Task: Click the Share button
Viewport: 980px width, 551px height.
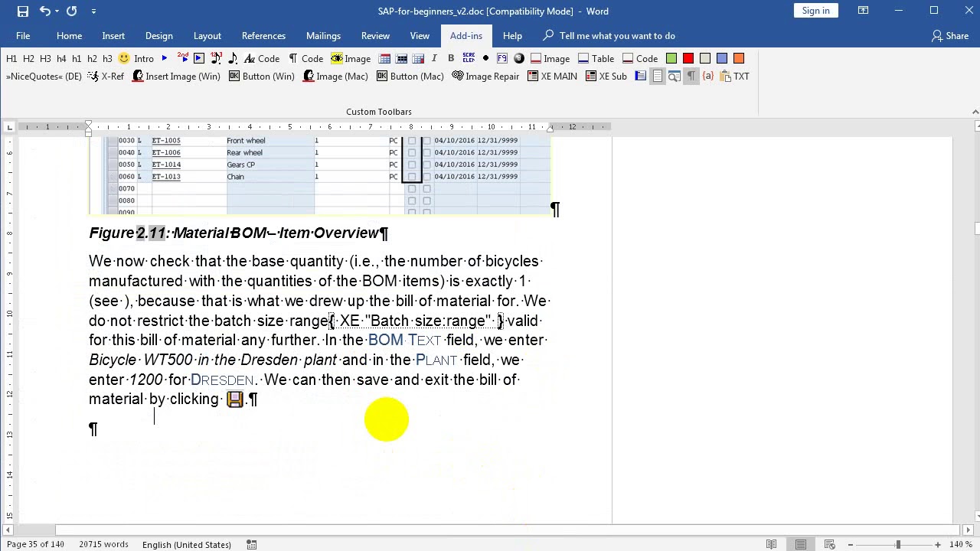Action: click(x=950, y=36)
